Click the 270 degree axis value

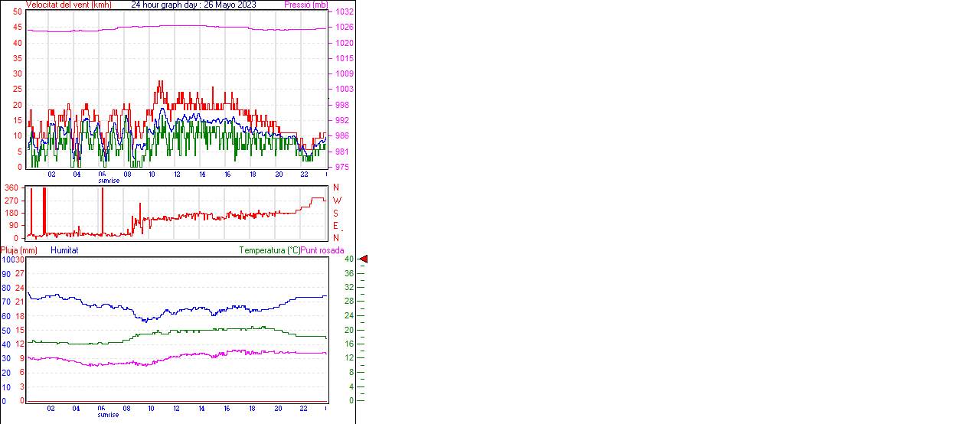coord(11,201)
